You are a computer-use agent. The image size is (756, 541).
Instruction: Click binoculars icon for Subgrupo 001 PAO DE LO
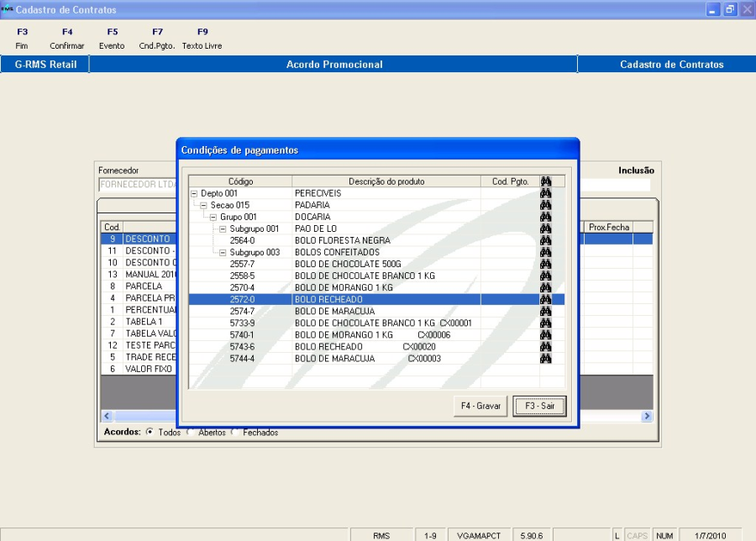click(545, 228)
